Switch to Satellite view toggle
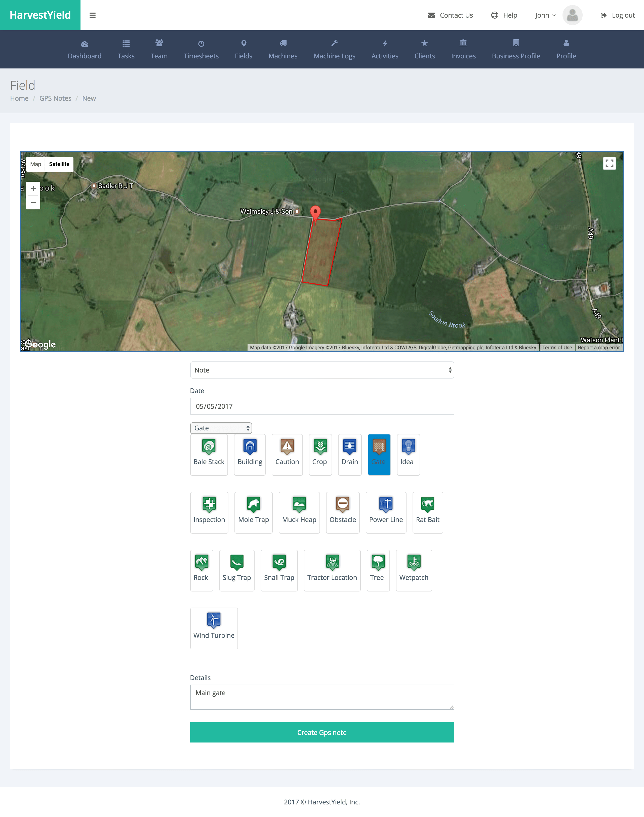 pos(59,164)
